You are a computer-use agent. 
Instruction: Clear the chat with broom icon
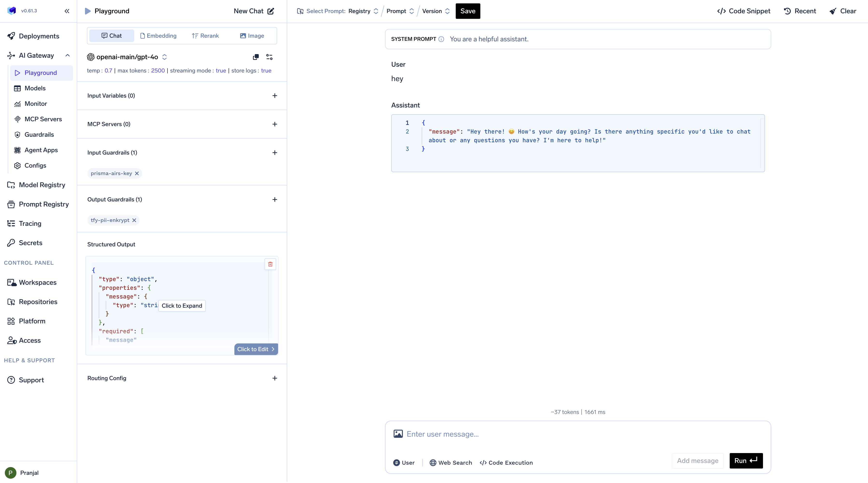tap(843, 11)
